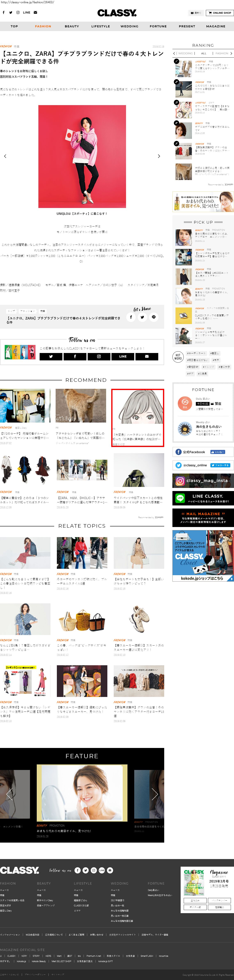
Task: Switch RANKING to the WEDDING tab
Action: click(185, 54)
